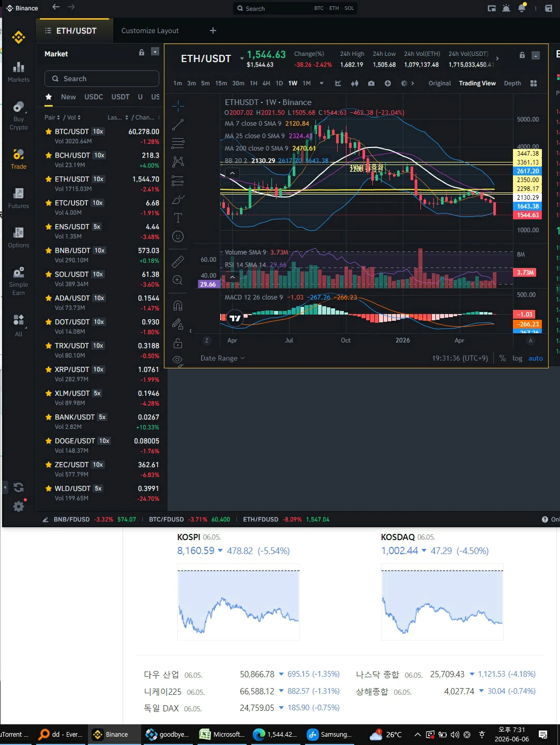Open the Simple Earn sidebar icon
The height and width of the screenshot is (745, 560).
click(19, 281)
